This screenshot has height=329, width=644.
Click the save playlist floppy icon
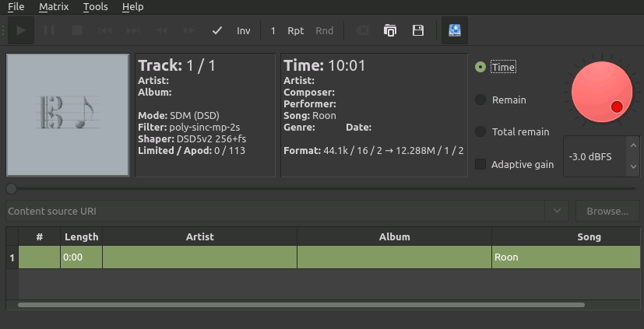[418, 30]
